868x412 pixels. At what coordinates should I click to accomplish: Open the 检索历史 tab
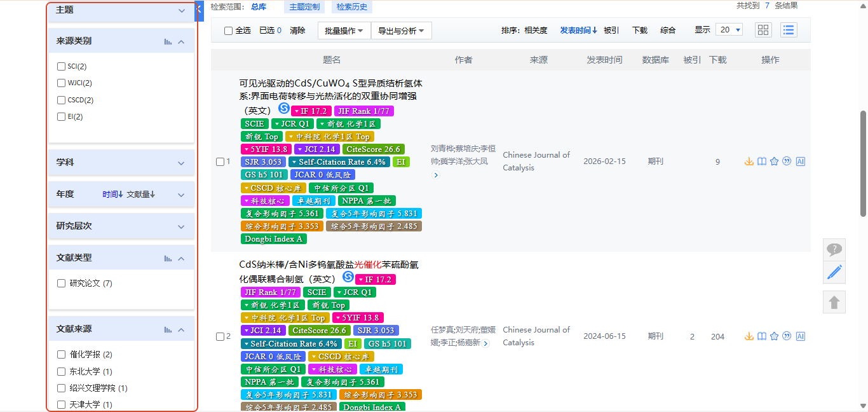point(352,7)
